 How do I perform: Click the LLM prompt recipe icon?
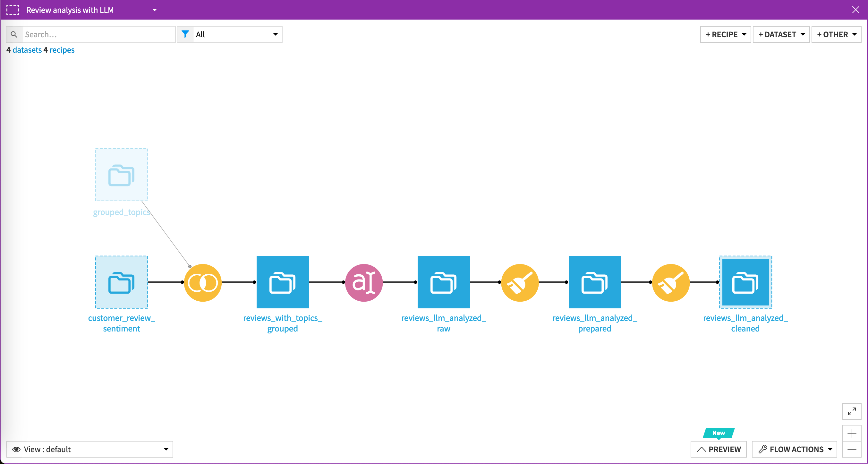coord(363,282)
